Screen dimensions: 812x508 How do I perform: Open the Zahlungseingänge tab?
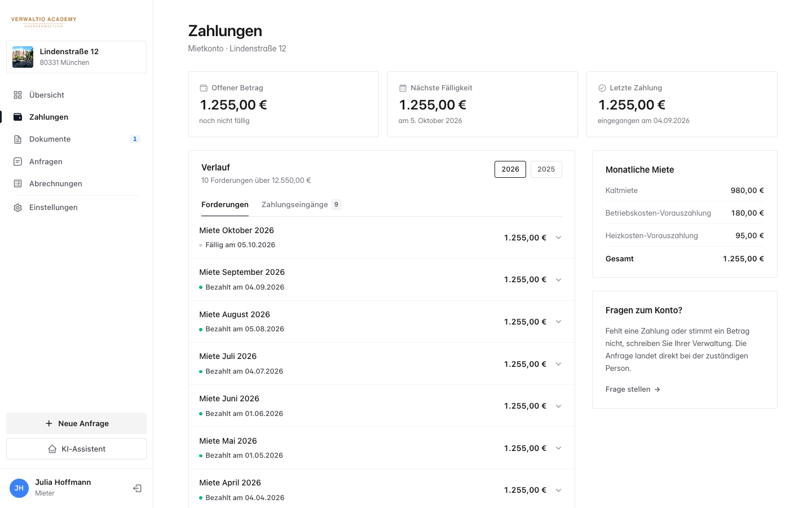pos(301,204)
